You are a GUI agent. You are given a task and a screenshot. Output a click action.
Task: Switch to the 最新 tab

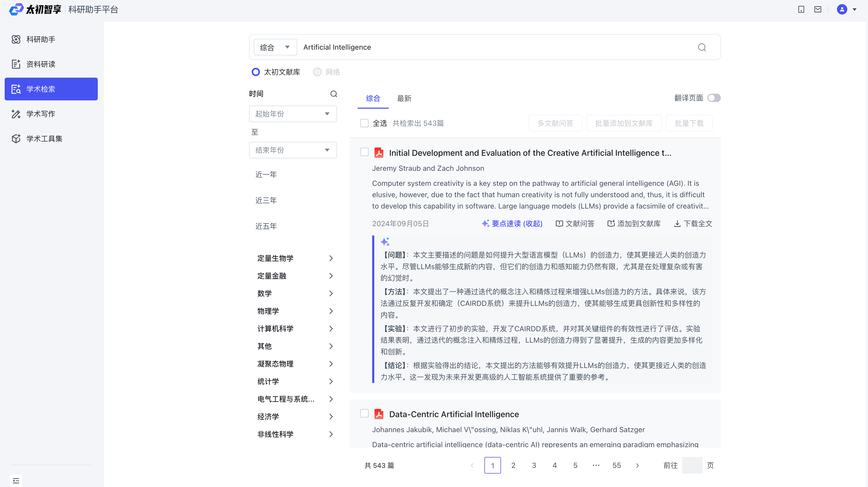(404, 98)
